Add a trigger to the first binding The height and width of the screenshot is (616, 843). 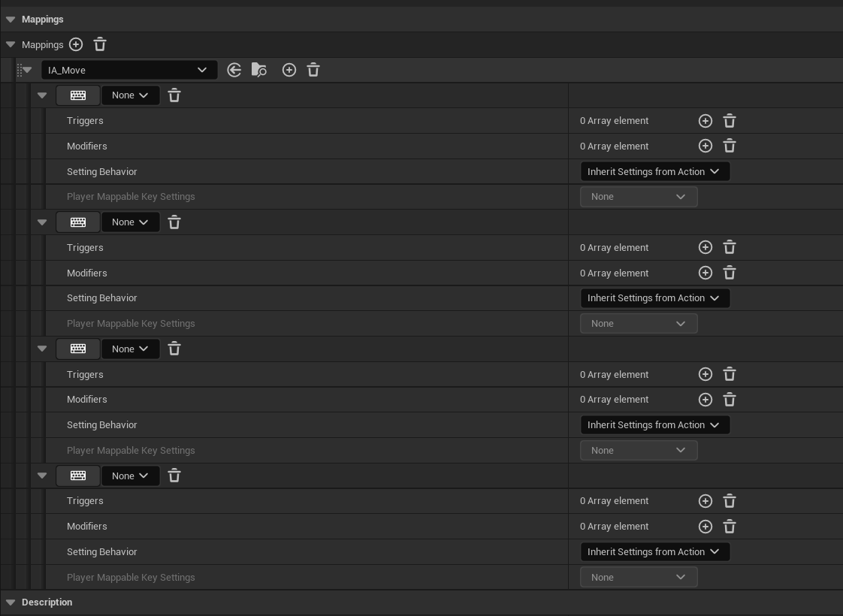pyautogui.click(x=706, y=121)
